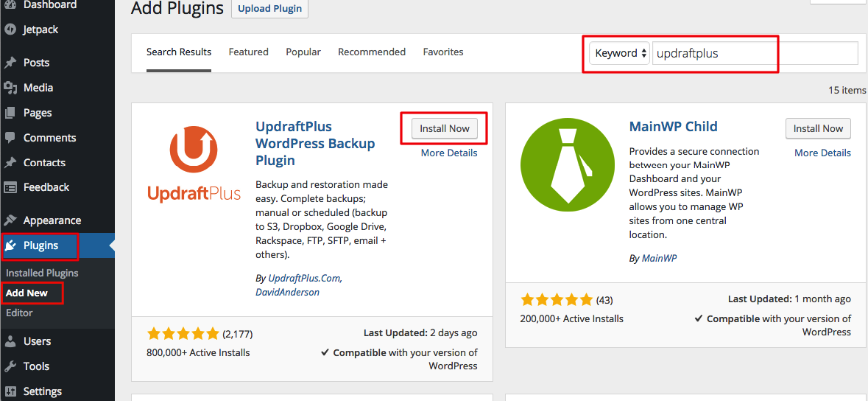Focus the plugin search field containing updraftplus
The image size is (868, 401).
click(x=755, y=53)
